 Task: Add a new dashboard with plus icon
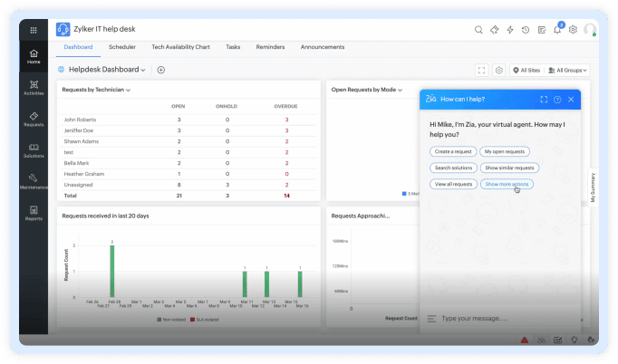pos(160,70)
